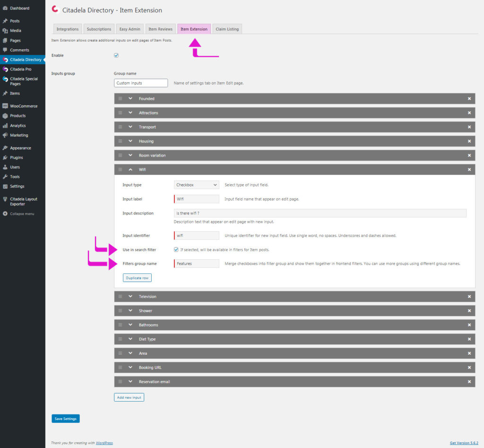The image size is (484, 448).
Task: Collapse the Wifi input panel
Action: (130, 170)
